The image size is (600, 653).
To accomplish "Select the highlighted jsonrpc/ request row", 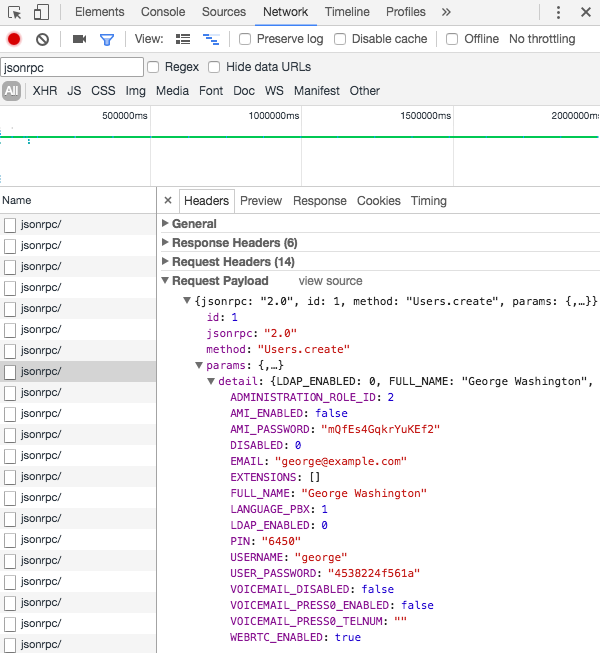I will (x=78, y=371).
